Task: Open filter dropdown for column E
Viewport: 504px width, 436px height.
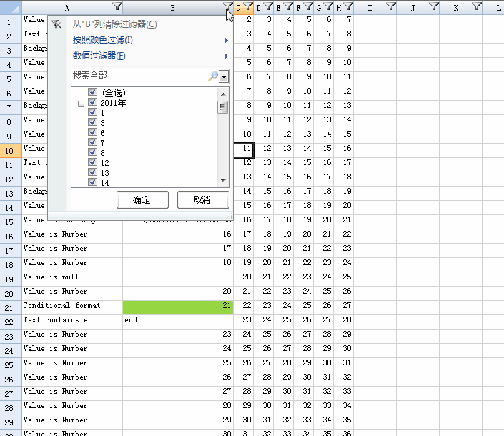Action: coord(288,6)
